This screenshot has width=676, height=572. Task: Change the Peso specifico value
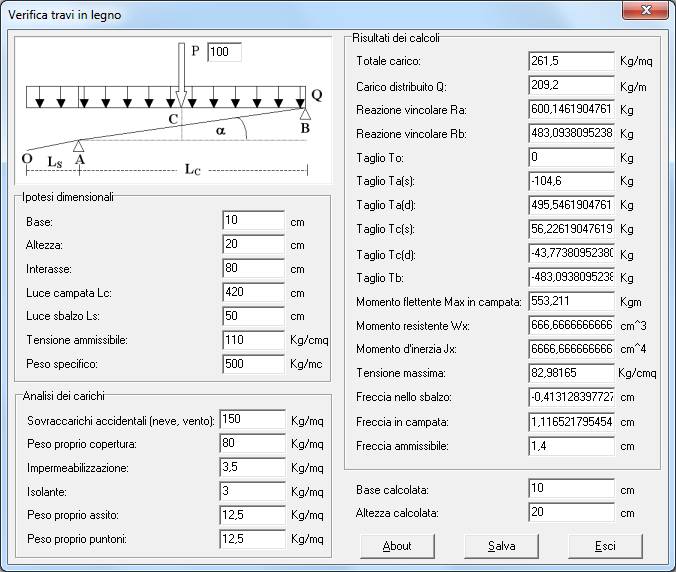(254, 364)
